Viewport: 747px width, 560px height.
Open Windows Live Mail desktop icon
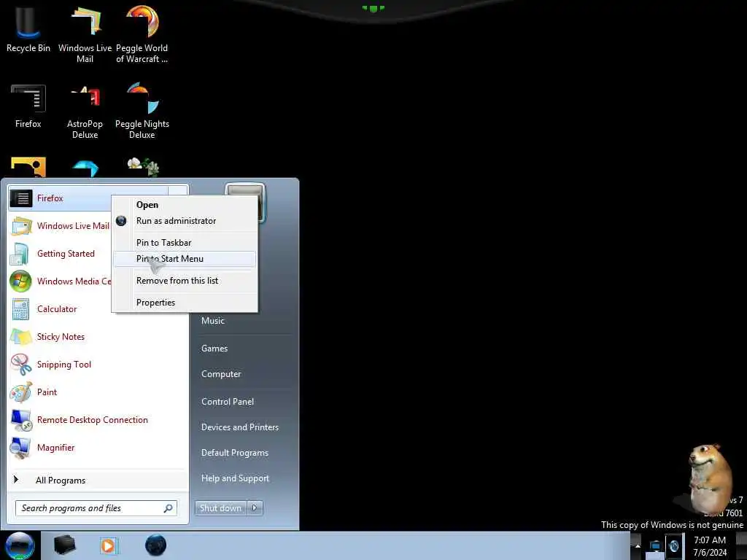pos(85,34)
